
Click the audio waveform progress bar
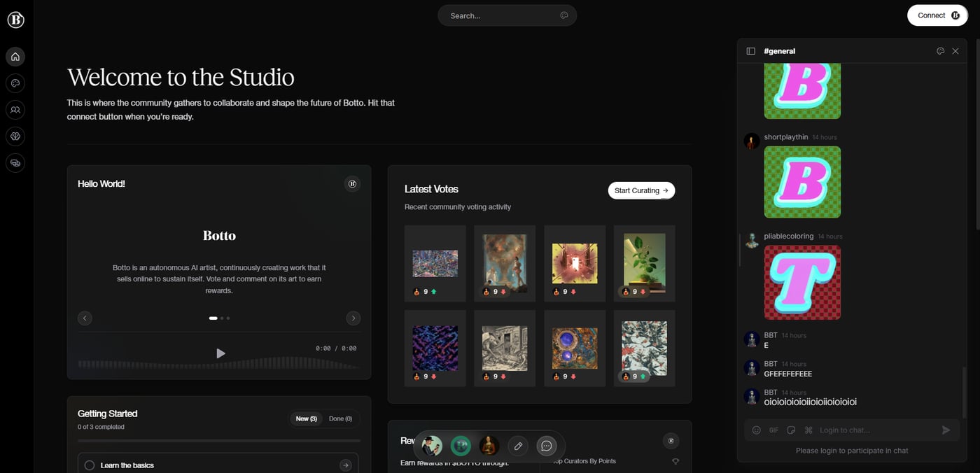click(x=218, y=364)
